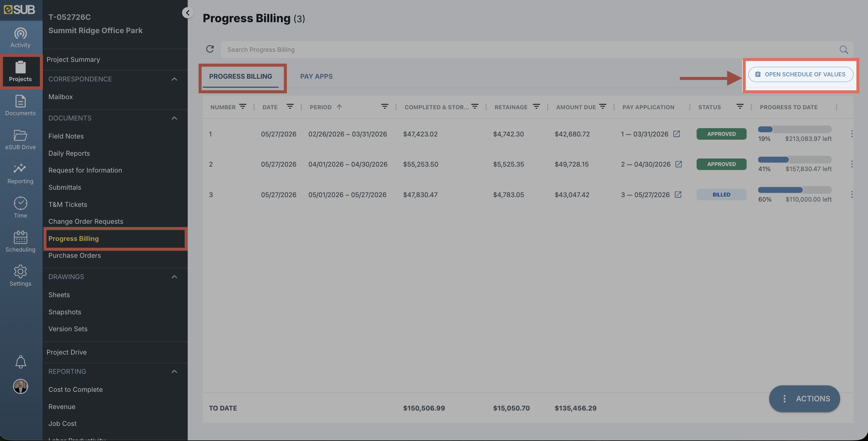Open the row menu for billing number 2

[x=852, y=164]
